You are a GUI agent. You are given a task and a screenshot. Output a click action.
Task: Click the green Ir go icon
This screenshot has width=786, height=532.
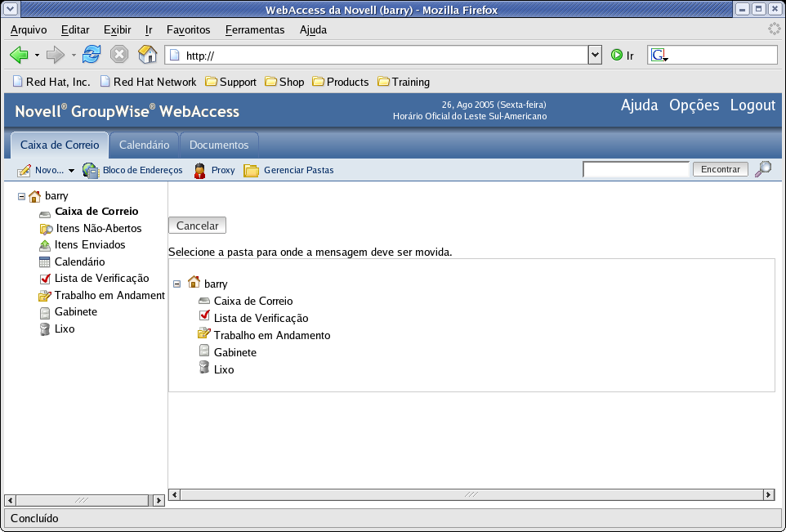pos(617,55)
